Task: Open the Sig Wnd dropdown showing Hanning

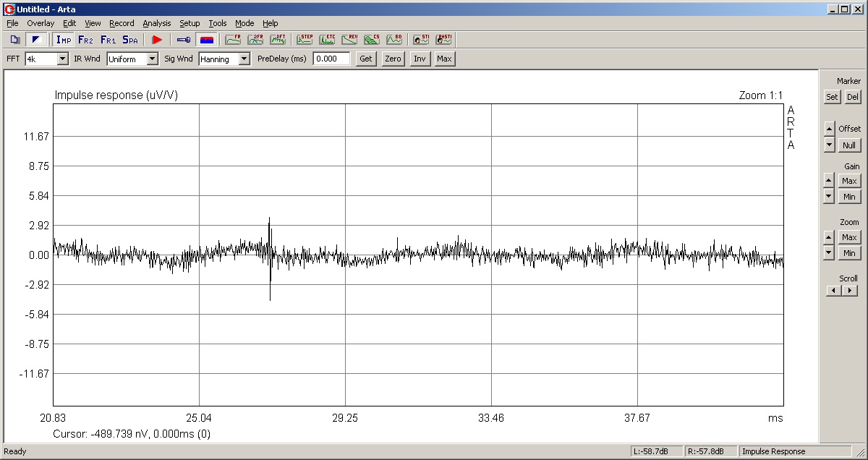Action: (224, 59)
